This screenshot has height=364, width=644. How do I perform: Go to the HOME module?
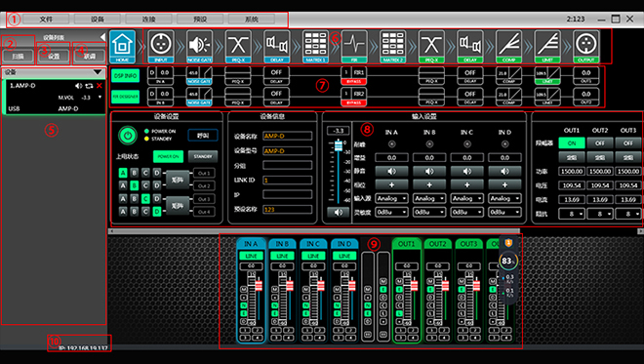(122, 46)
